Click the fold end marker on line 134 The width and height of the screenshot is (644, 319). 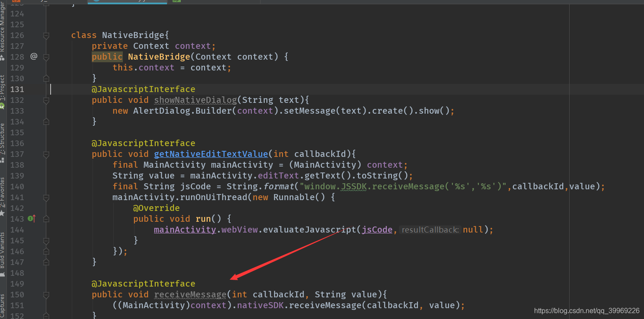click(x=46, y=122)
